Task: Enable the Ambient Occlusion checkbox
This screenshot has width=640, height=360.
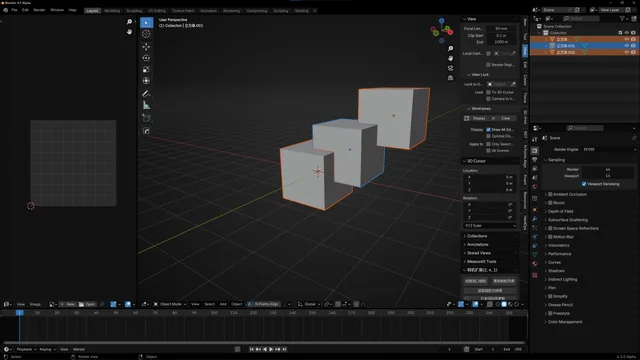Action: click(x=550, y=194)
